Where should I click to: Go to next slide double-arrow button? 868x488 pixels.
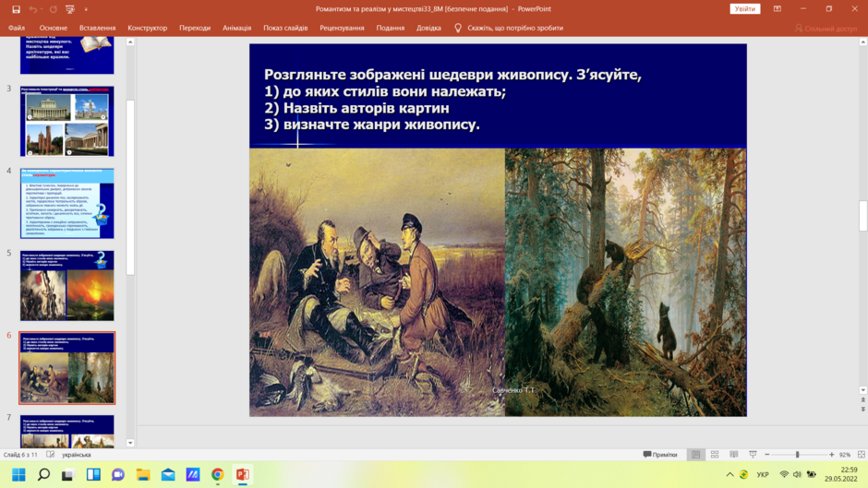point(863,410)
